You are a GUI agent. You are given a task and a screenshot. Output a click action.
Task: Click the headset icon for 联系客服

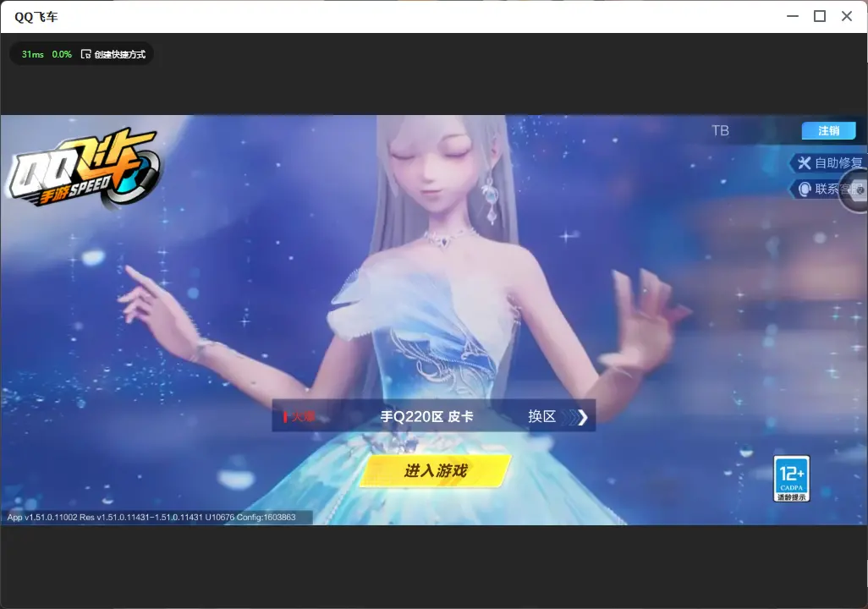click(805, 189)
